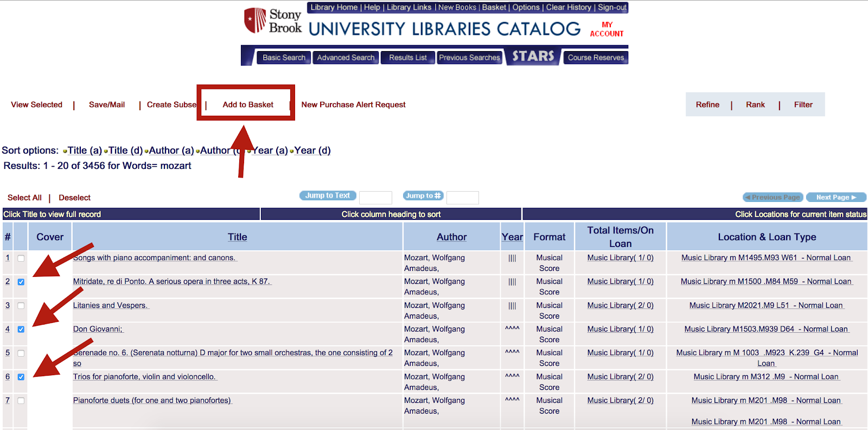Go to Library Home link
Screen dimensions: 868x430
334,8
